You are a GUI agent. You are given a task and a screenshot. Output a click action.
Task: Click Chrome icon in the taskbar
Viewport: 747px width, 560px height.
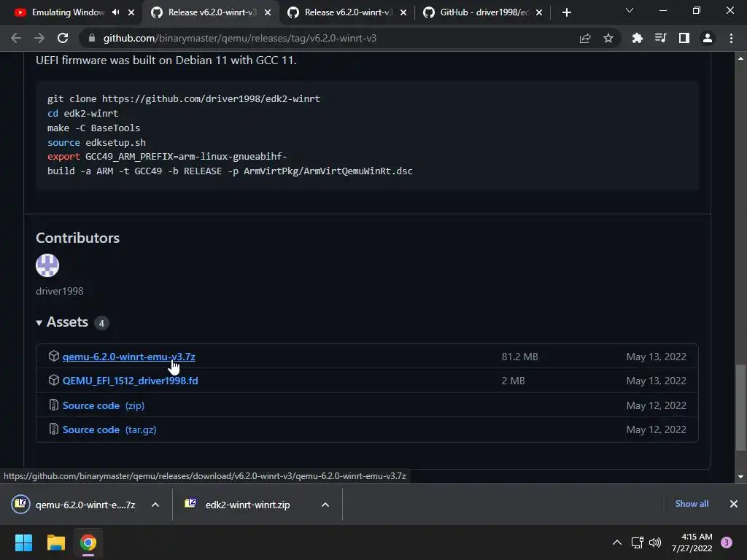tap(88, 542)
